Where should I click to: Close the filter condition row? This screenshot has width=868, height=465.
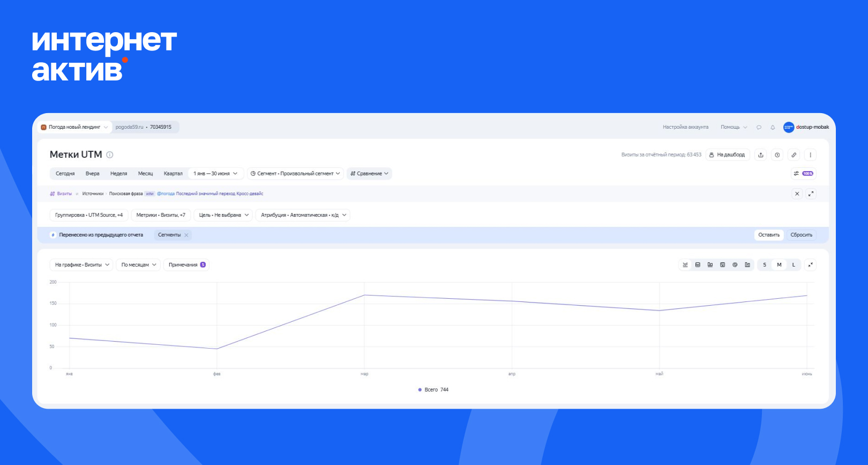(797, 194)
